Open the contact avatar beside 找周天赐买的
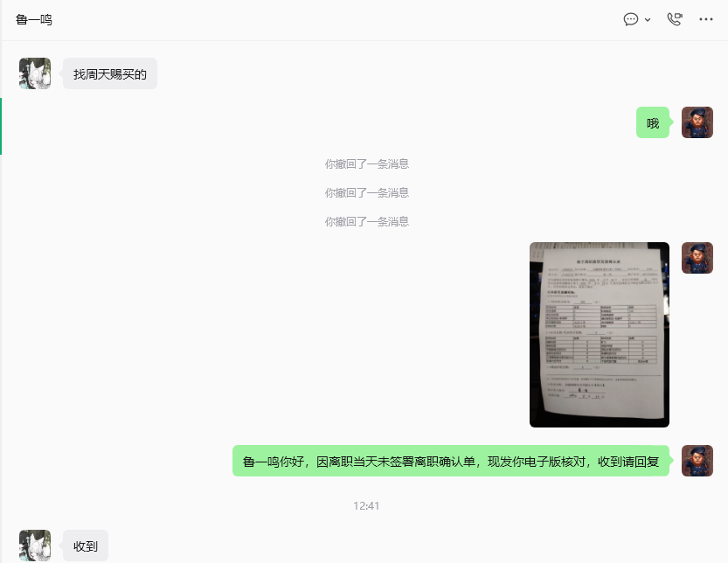Viewport: 728px width, 563px height. [35, 73]
